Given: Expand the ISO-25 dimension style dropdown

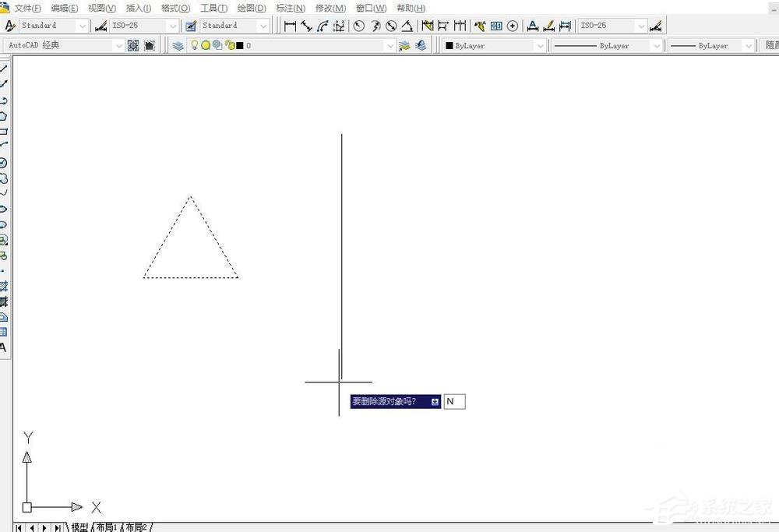Looking at the screenshot, I should click(x=172, y=26).
